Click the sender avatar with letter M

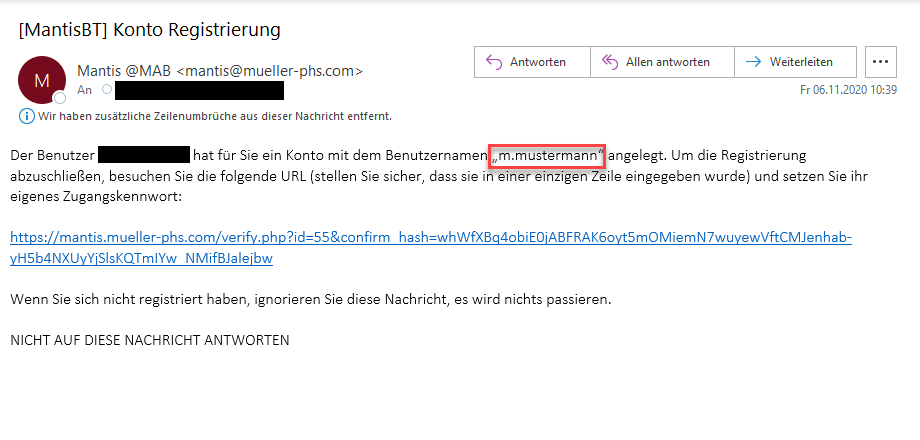click(x=42, y=80)
